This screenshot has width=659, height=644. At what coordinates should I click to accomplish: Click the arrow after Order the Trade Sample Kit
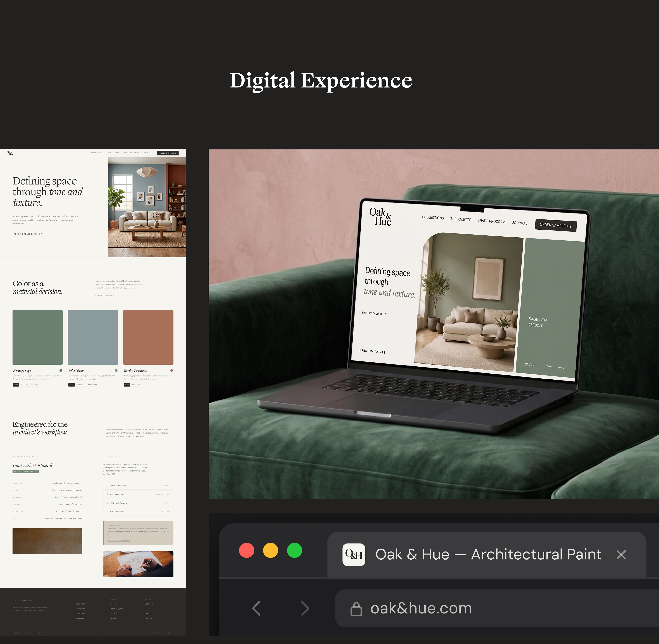click(x=45, y=234)
